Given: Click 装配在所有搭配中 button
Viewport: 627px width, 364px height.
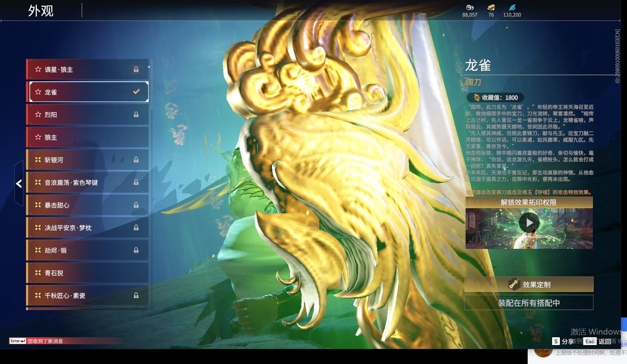Looking at the screenshot, I should 529,303.
